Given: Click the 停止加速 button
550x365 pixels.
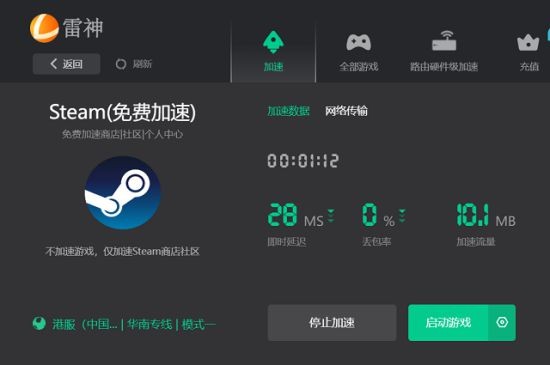Looking at the screenshot, I should pyautogui.click(x=332, y=323).
